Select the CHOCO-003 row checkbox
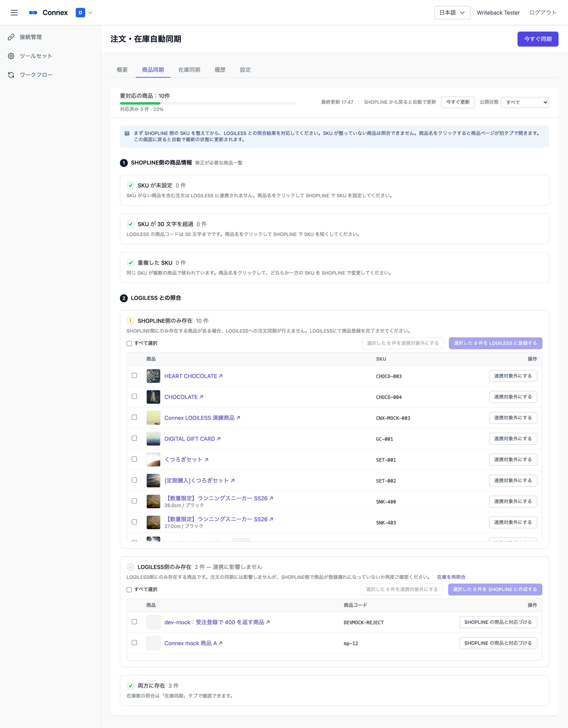The image size is (568, 728). point(134,376)
